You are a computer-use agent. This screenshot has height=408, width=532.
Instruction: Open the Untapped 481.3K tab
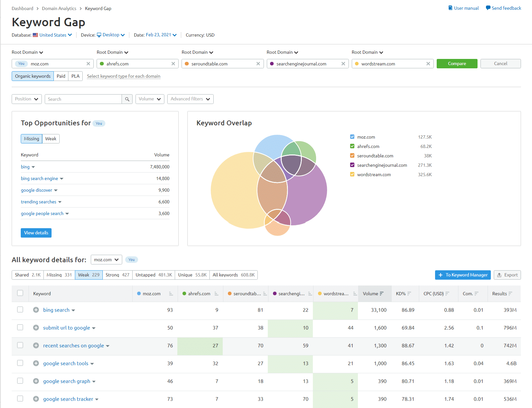point(154,275)
